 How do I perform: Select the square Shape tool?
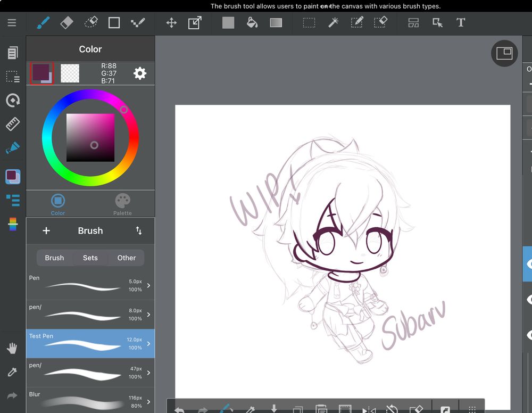tap(114, 23)
